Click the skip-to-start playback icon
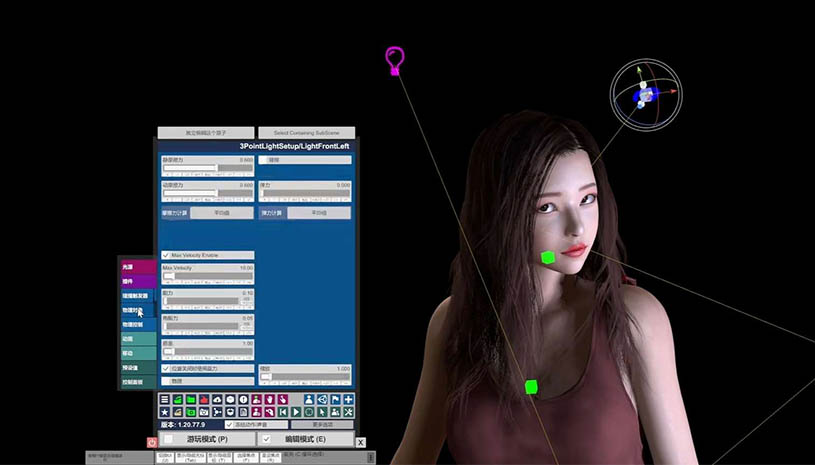 click(283, 412)
